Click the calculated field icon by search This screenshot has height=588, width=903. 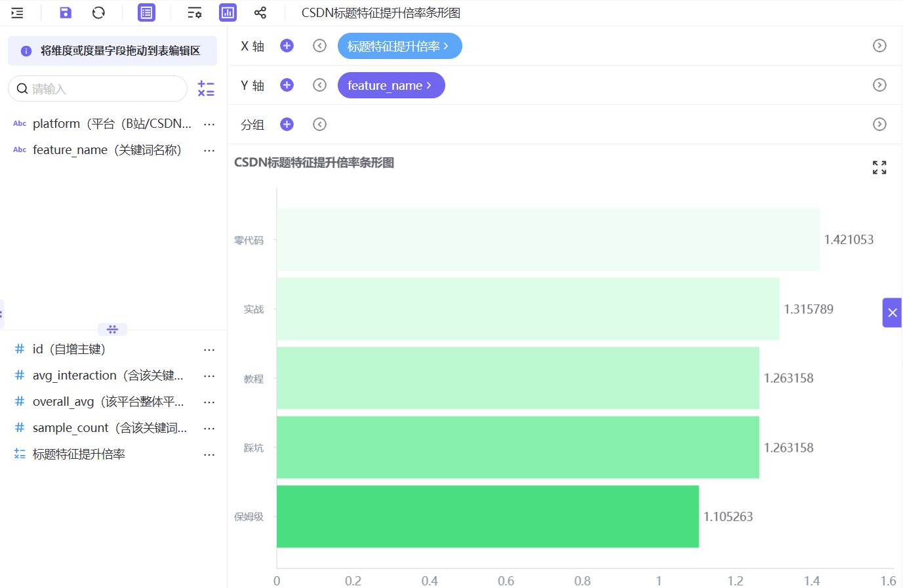[x=206, y=88]
